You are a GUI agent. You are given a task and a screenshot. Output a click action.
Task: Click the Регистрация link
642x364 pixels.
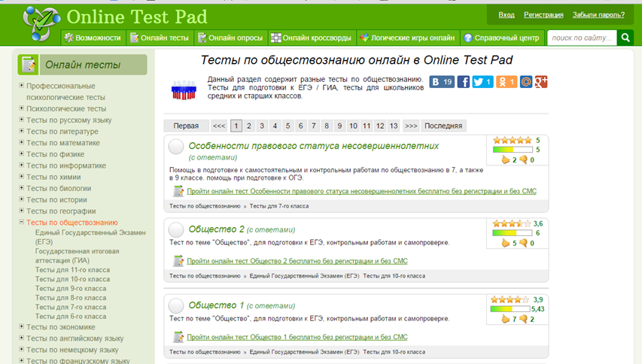tap(543, 15)
